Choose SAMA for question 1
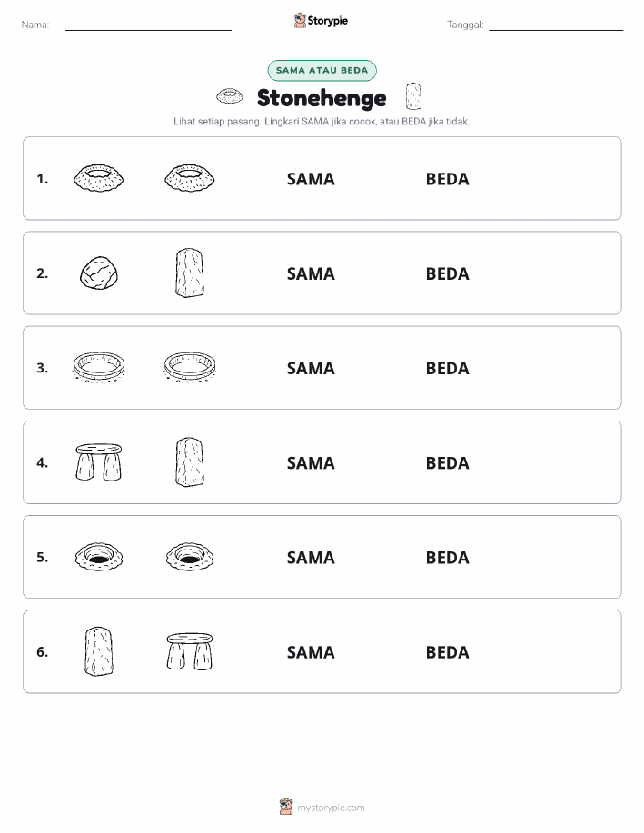 (311, 179)
